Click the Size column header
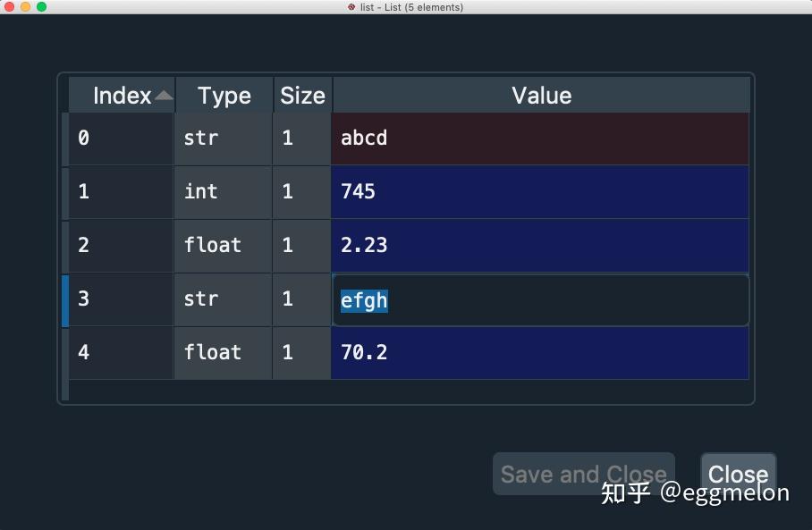The image size is (812, 530). pos(302,96)
